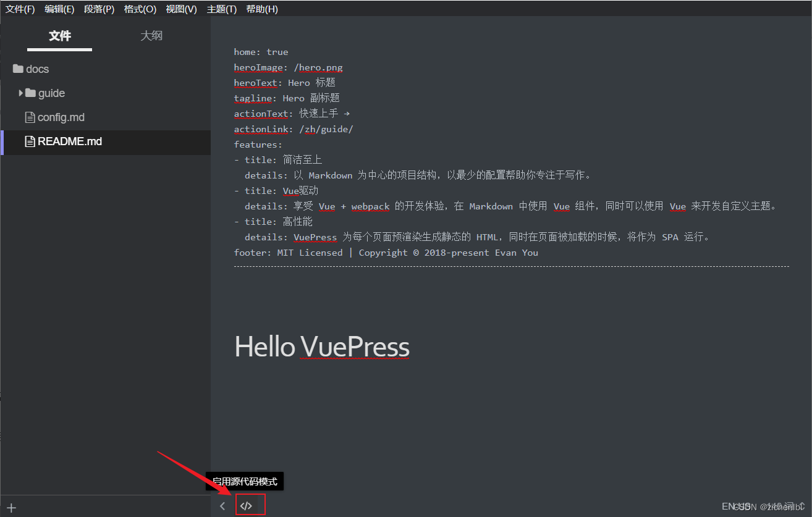Switch to the 大纲 outline tab
Image resolution: width=812 pixels, height=517 pixels.
tap(151, 36)
